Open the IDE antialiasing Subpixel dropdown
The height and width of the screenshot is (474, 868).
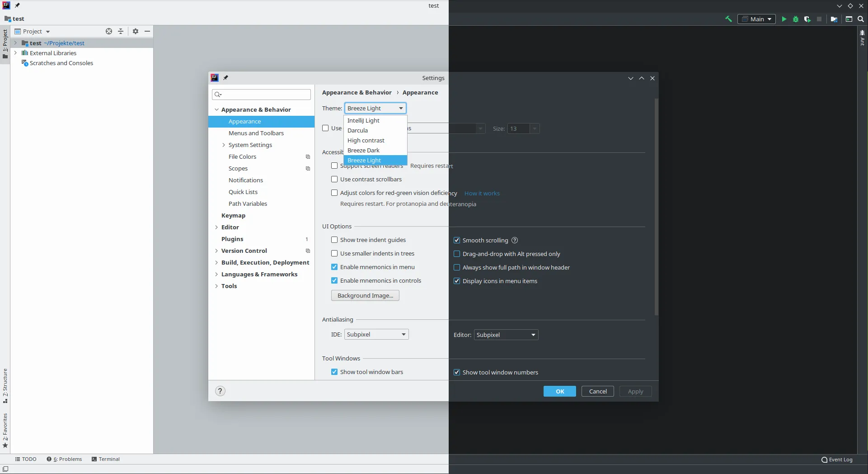(x=376, y=334)
